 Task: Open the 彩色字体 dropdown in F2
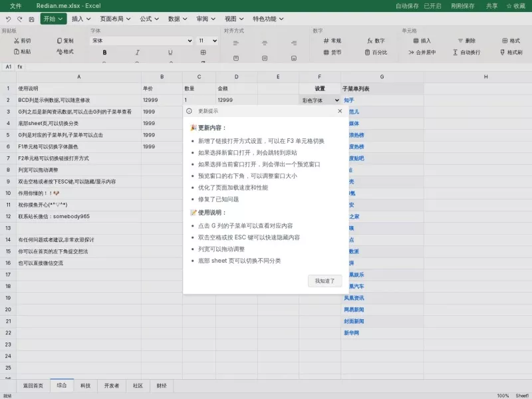[321, 100]
